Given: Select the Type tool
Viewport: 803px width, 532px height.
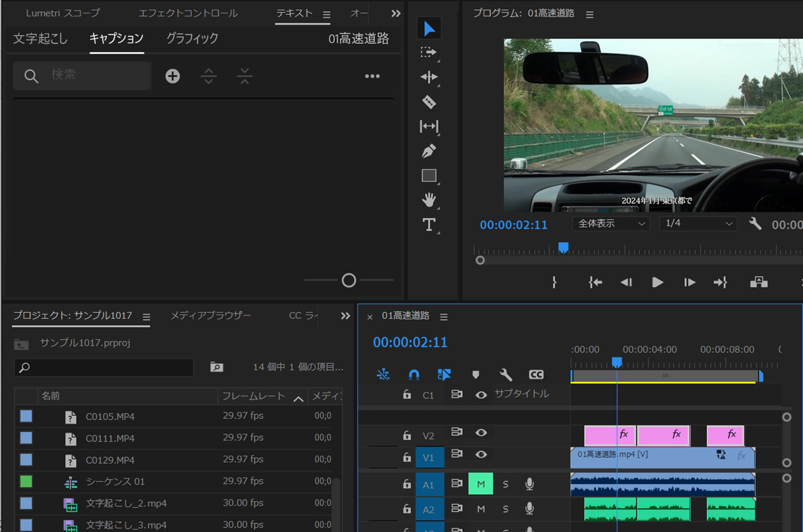Looking at the screenshot, I should (x=429, y=225).
